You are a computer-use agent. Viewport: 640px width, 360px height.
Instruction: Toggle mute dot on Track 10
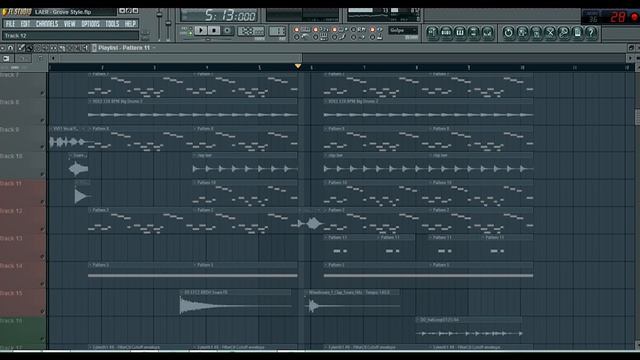coord(42,174)
